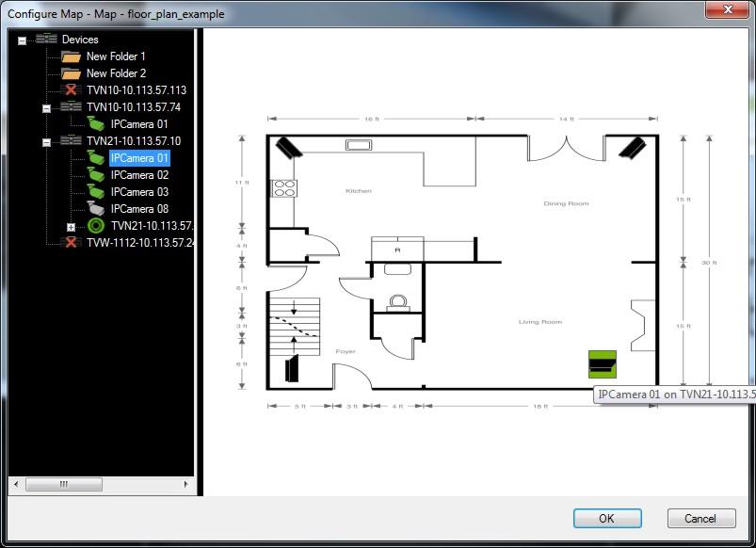The width and height of the screenshot is (756, 548).
Task: Collapse the Devices root node
Action: (23, 41)
